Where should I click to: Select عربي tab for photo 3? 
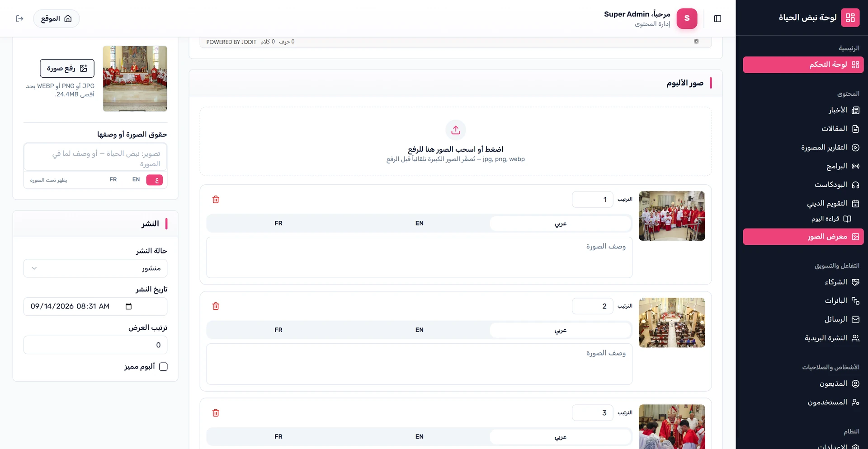[x=560, y=436]
